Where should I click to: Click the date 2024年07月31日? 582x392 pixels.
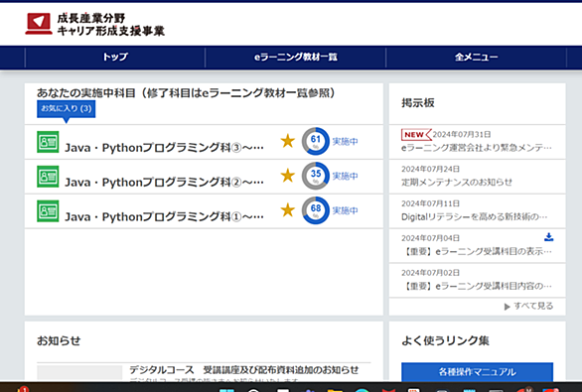tap(462, 134)
